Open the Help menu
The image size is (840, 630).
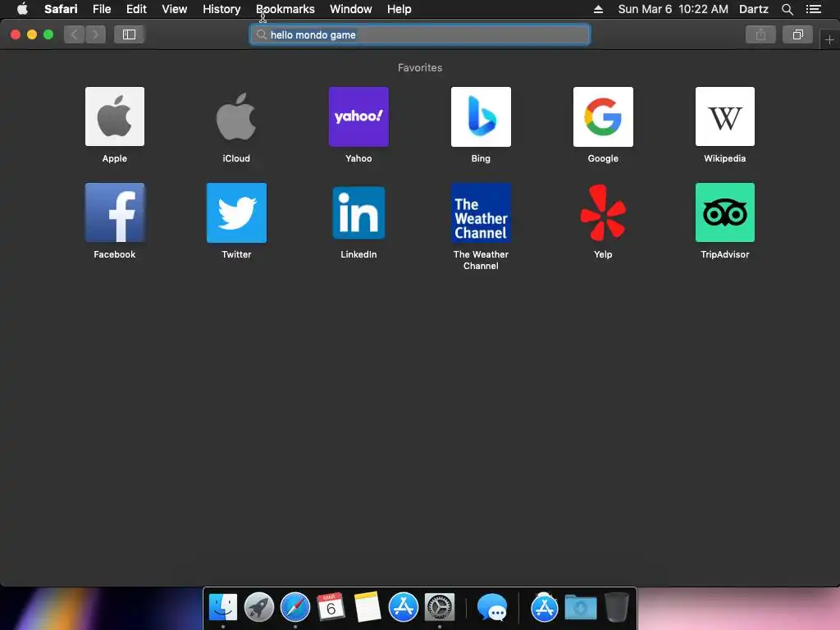[399, 9]
